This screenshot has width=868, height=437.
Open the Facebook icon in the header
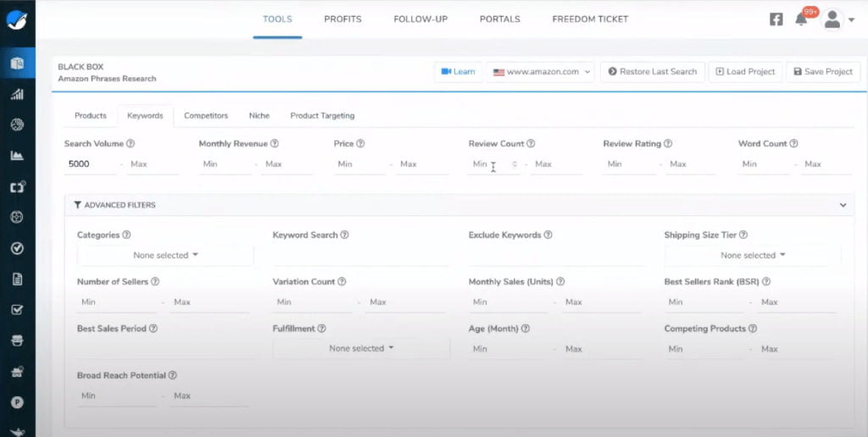(776, 19)
